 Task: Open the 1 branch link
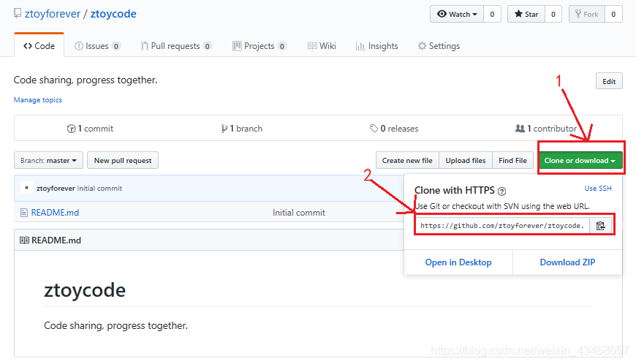tap(242, 129)
